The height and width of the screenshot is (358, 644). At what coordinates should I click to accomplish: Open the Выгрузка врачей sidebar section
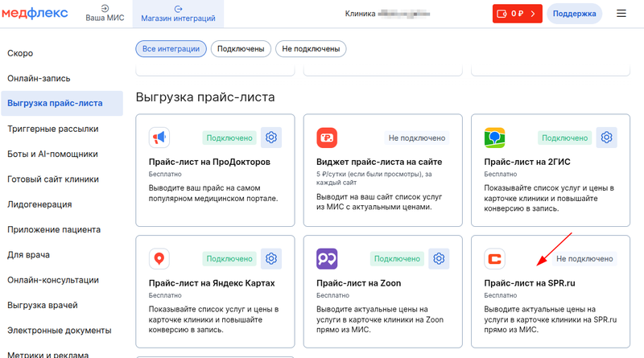43,306
